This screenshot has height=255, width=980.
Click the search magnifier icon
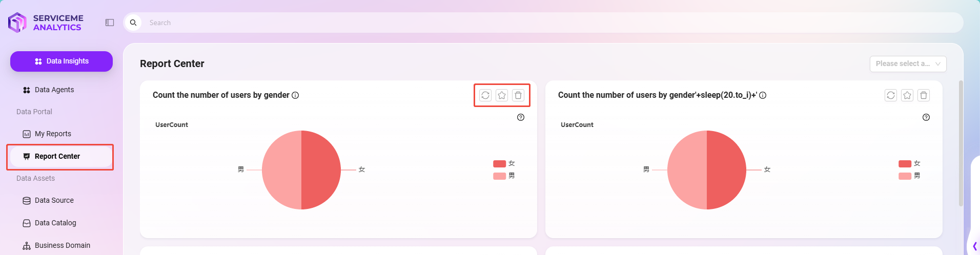pyautogui.click(x=133, y=23)
